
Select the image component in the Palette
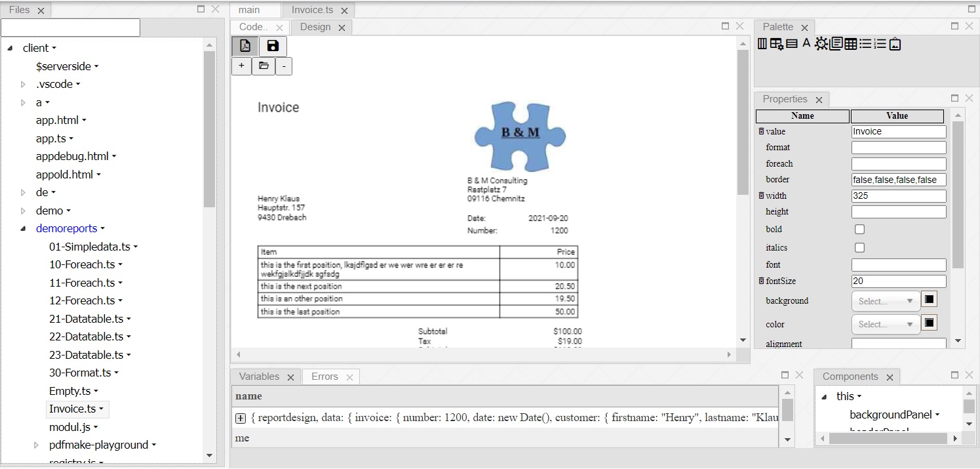coord(895,43)
